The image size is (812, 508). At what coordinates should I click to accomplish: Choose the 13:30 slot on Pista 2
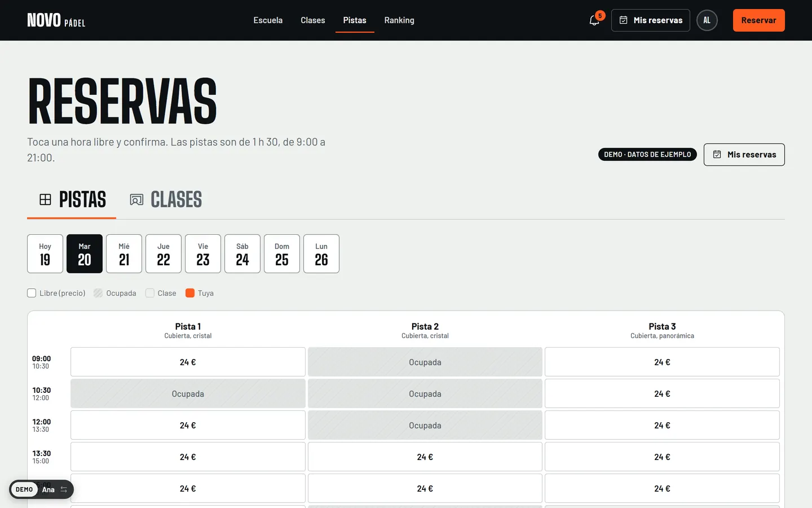(425, 457)
